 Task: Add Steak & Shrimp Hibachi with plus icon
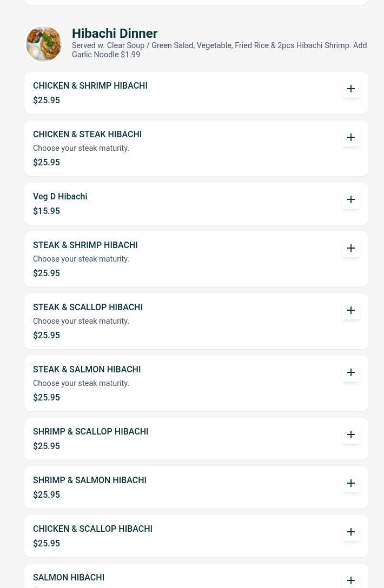[351, 248]
